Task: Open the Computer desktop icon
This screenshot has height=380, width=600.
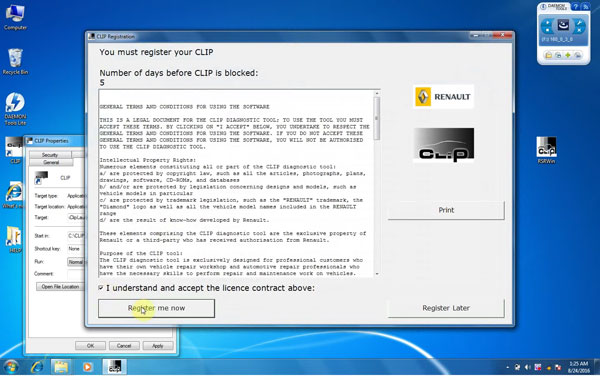Action: [x=15, y=17]
